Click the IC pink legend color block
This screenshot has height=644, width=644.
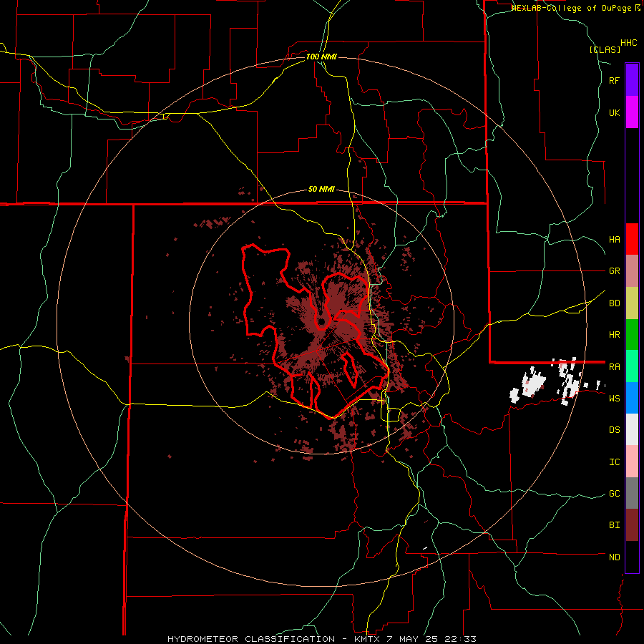632,462
